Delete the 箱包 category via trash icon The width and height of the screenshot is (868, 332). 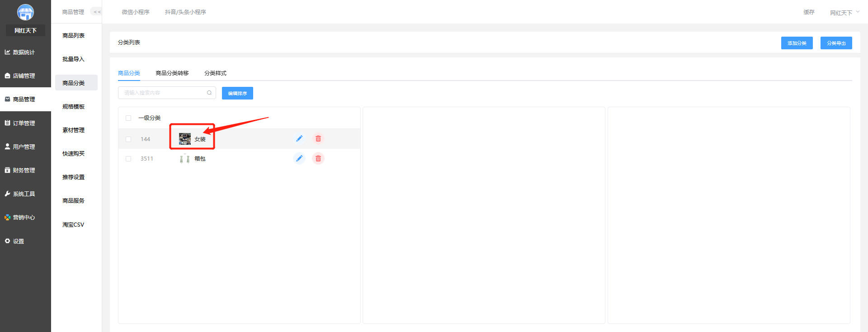coord(318,158)
